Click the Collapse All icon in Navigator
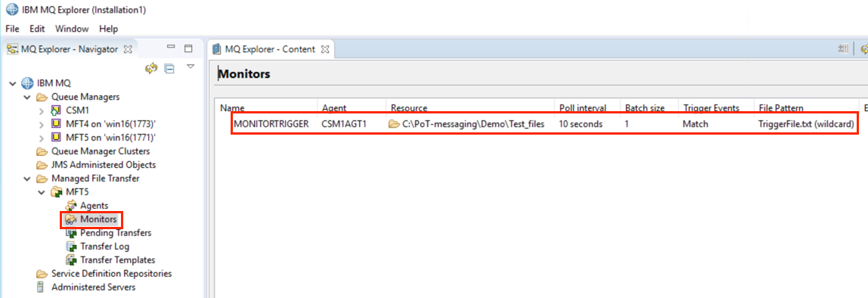868x298 pixels. click(169, 69)
